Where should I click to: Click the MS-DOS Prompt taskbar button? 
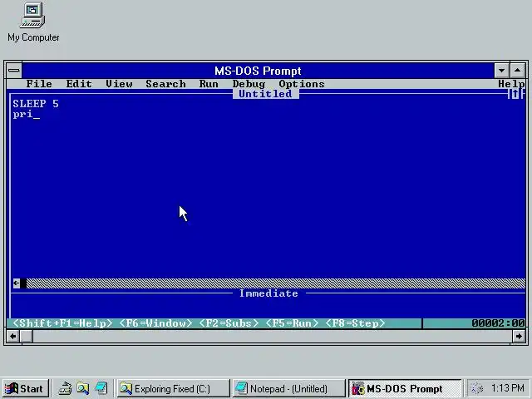point(405,388)
